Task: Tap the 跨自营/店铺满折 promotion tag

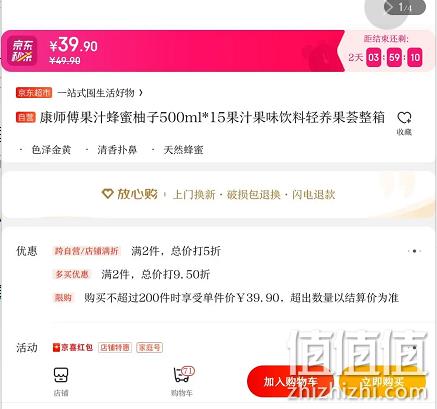Action: point(86,251)
